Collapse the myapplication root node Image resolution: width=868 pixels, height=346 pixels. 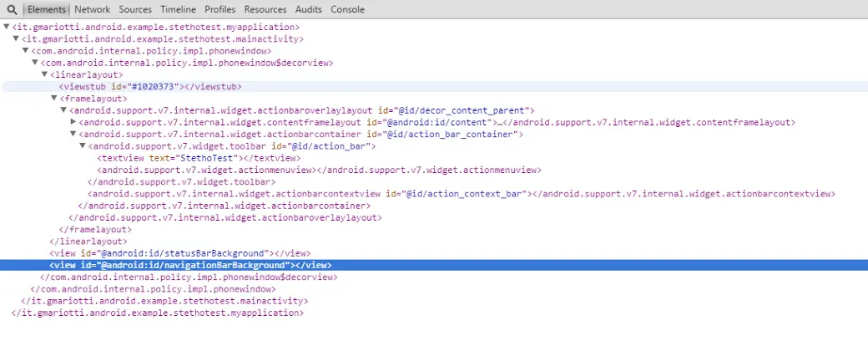6,27
